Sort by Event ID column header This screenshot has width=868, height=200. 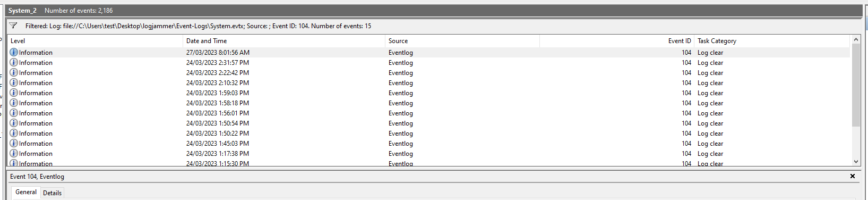click(x=617, y=41)
